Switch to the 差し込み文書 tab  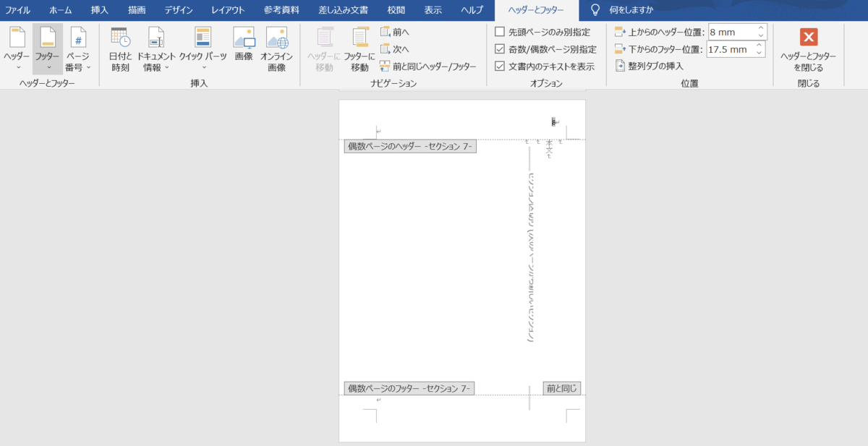click(344, 10)
